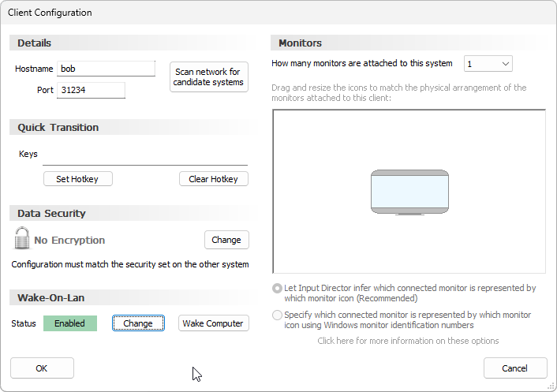557x392 pixels.
Task: Choose 'Specify which connected monitor' radio option
Action: point(277,315)
